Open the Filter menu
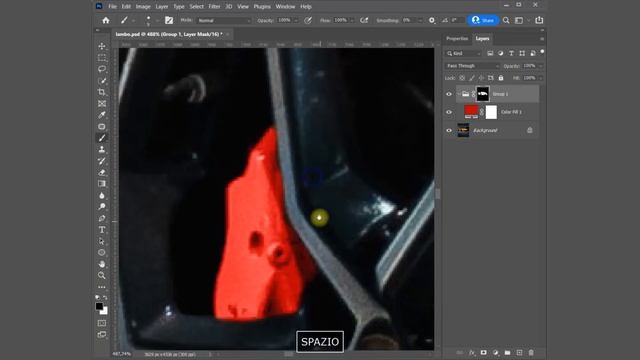The height and width of the screenshot is (360, 640). point(214,7)
